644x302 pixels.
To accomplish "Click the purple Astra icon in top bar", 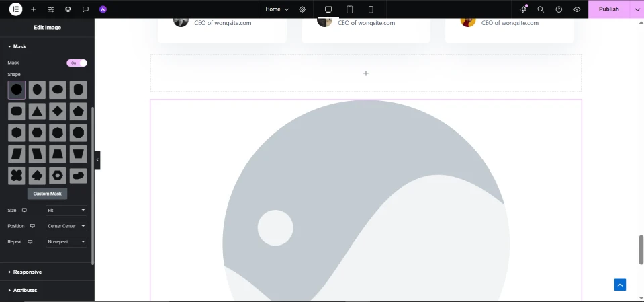I will [x=103, y=9].
